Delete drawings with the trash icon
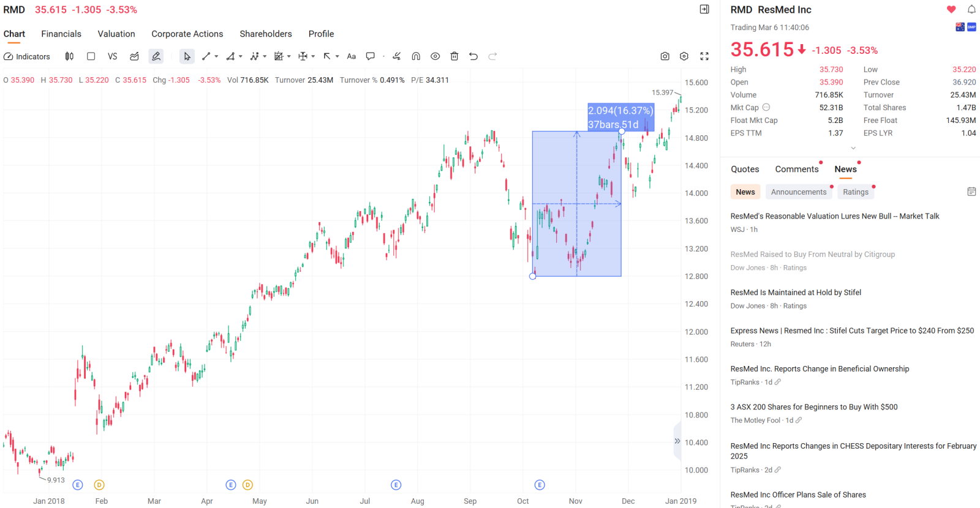Viewport: 980px width, 508px height. 454,56
